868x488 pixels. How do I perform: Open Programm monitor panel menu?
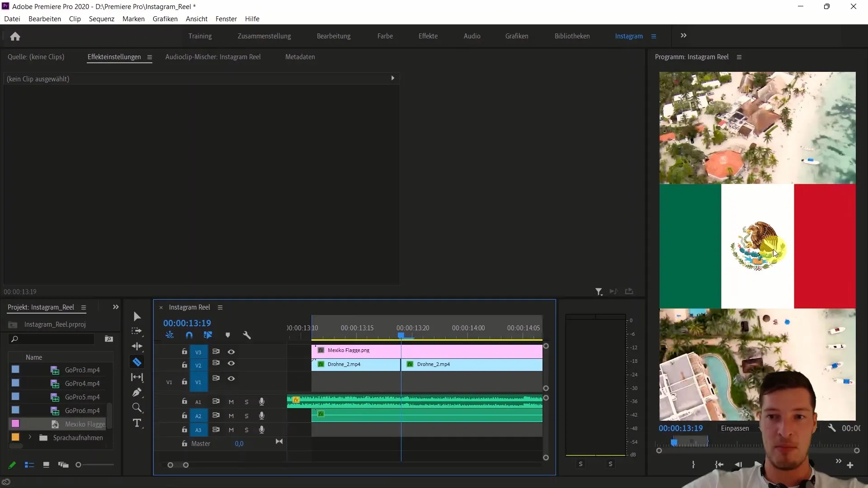(x=739, y=57)
